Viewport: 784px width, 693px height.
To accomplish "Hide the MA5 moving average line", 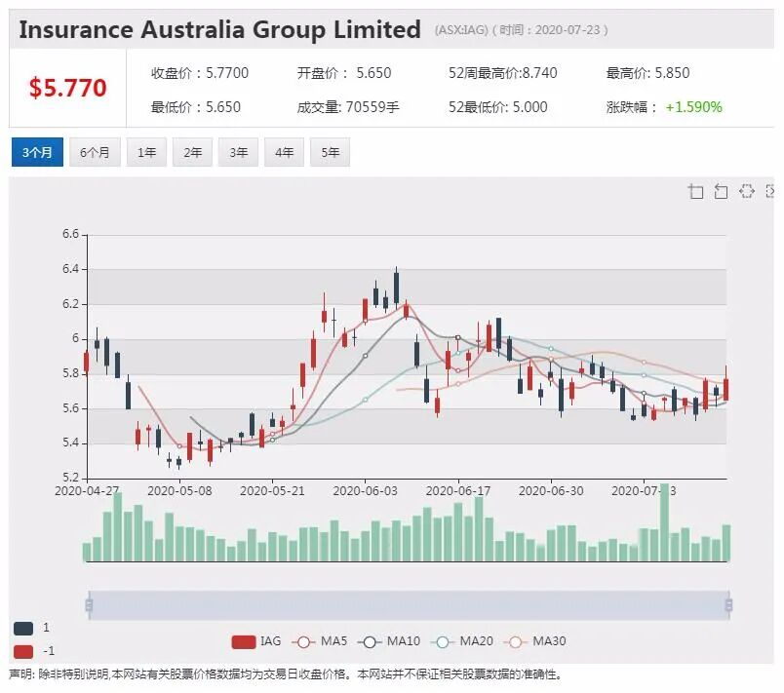I will click(x=320, y=641).
